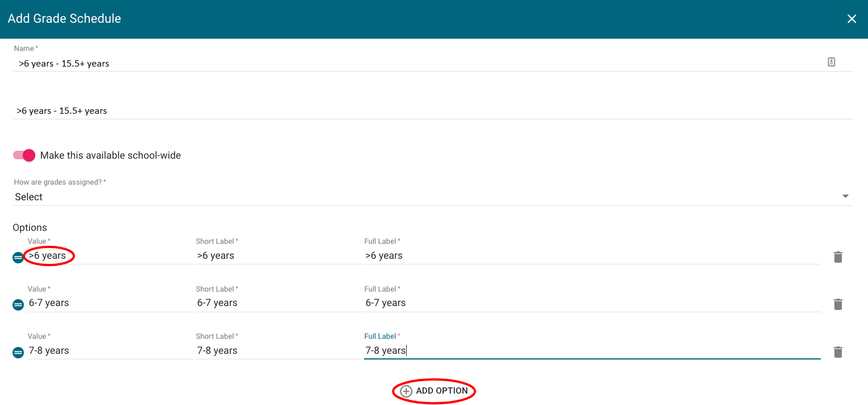868x405 pixels.
Task: Close the Add Grade Schedule dialog
Action: coord(852,19)
